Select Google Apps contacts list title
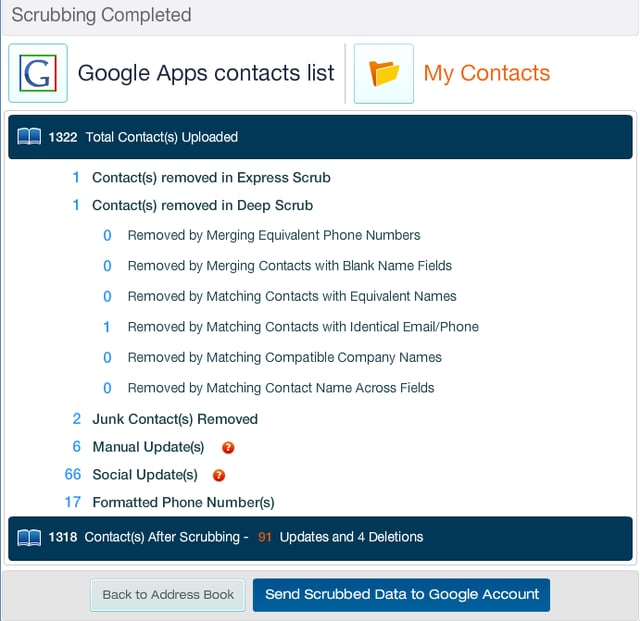 pyautogui.click(x=206, y=73)
